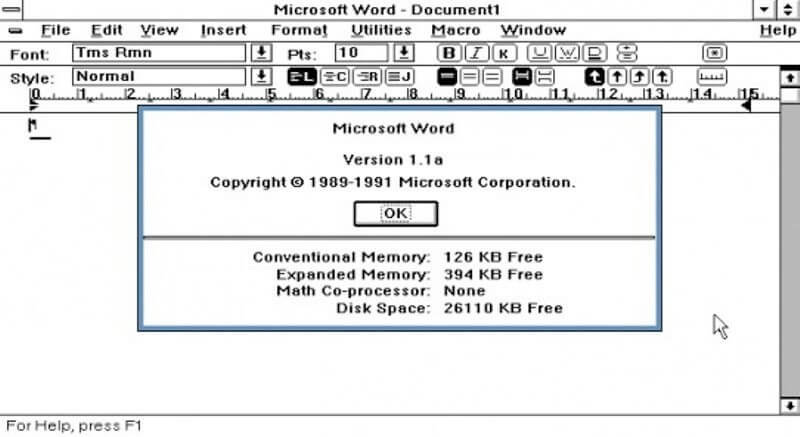
Task: Choose double line spacing icon
Action: tap(492, 77)
